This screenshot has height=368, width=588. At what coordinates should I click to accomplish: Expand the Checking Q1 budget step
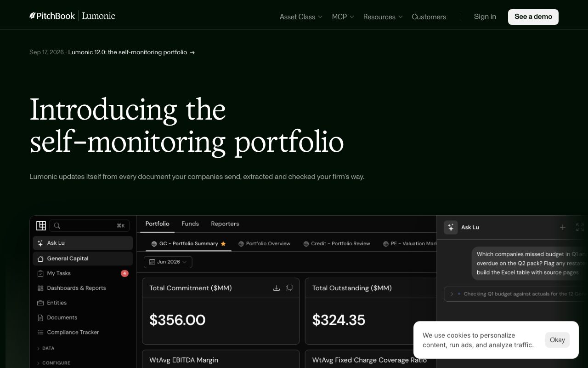[x=516, y=294]
